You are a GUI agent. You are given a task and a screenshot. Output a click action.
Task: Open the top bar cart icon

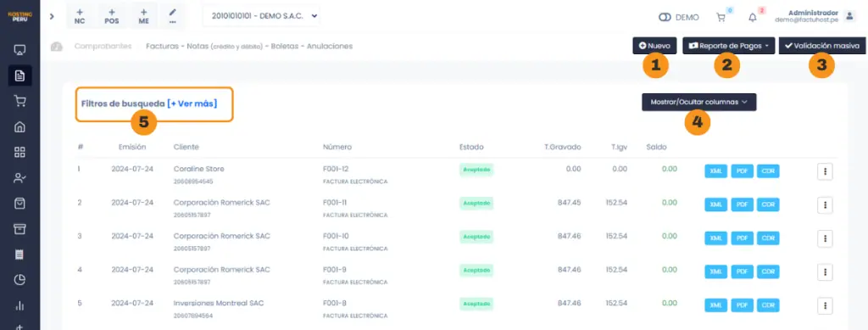(x=721, y=17)
